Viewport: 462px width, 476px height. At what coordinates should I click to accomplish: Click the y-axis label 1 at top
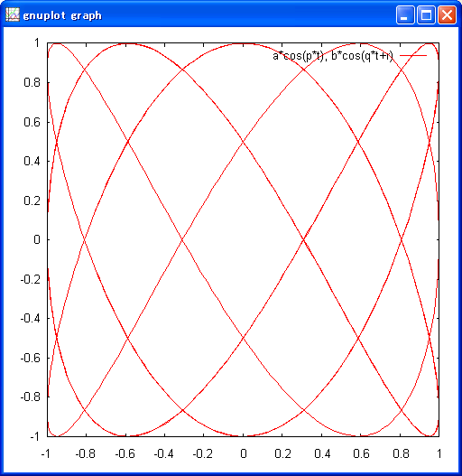[x=37, y=43]
